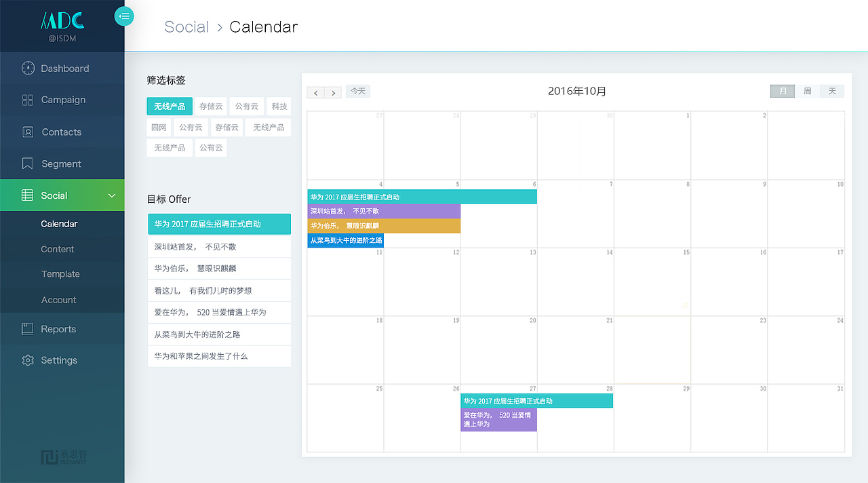Select Content submenu under Social
This screenshot has height=483, width=868.
point(57,249)
